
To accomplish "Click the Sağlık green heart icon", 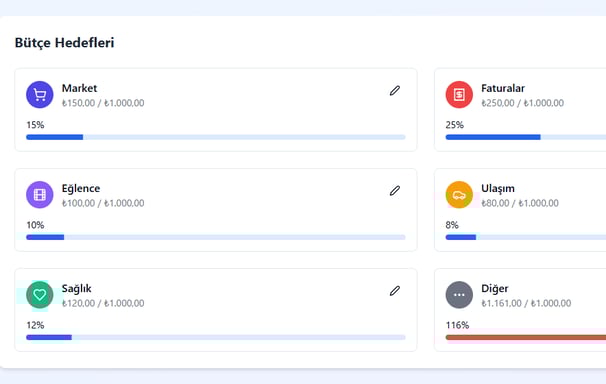I will 40,295.
